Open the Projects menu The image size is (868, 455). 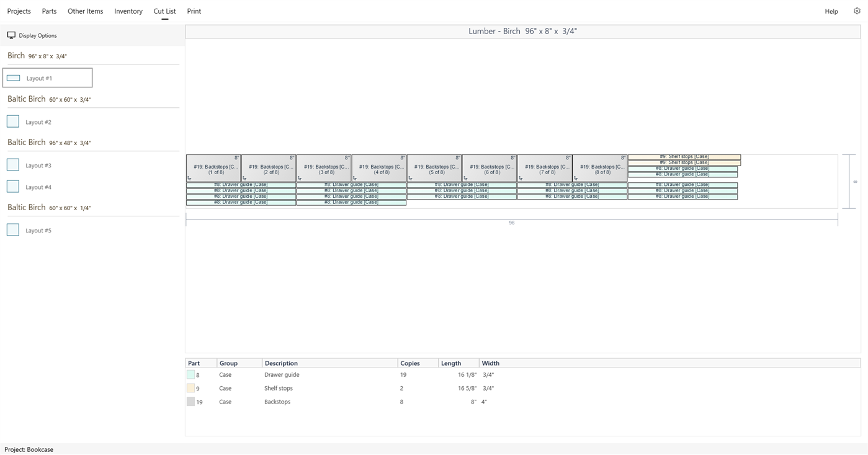[x=19, y=11]
